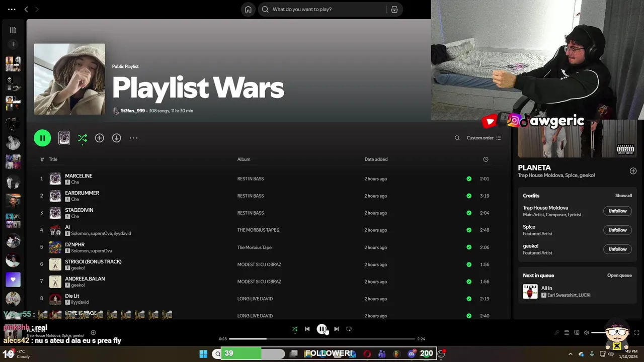Unfollow geeko! featured artist
644x362 pixels.
617,249
